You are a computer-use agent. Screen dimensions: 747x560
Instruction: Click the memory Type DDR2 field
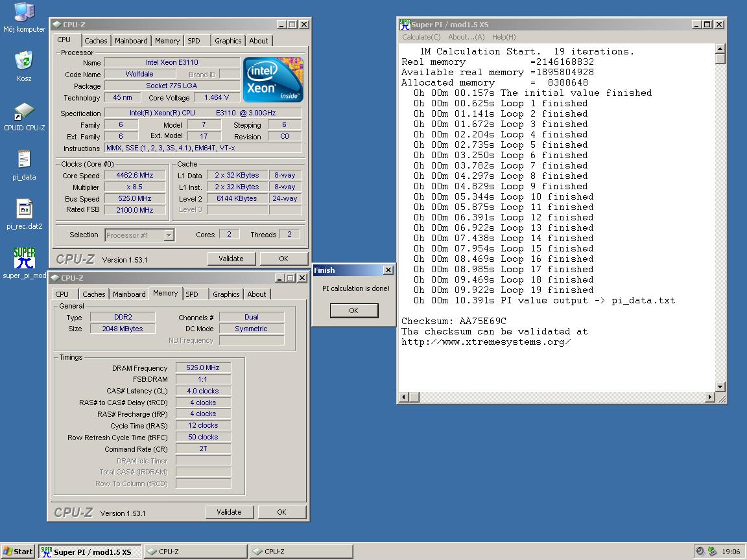click(123, 317)
